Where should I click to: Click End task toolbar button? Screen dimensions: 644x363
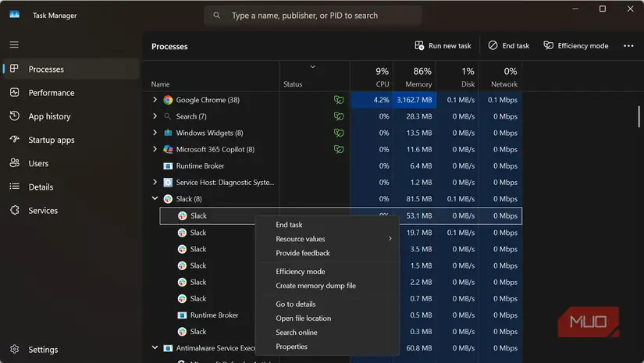tap(508, 45)
